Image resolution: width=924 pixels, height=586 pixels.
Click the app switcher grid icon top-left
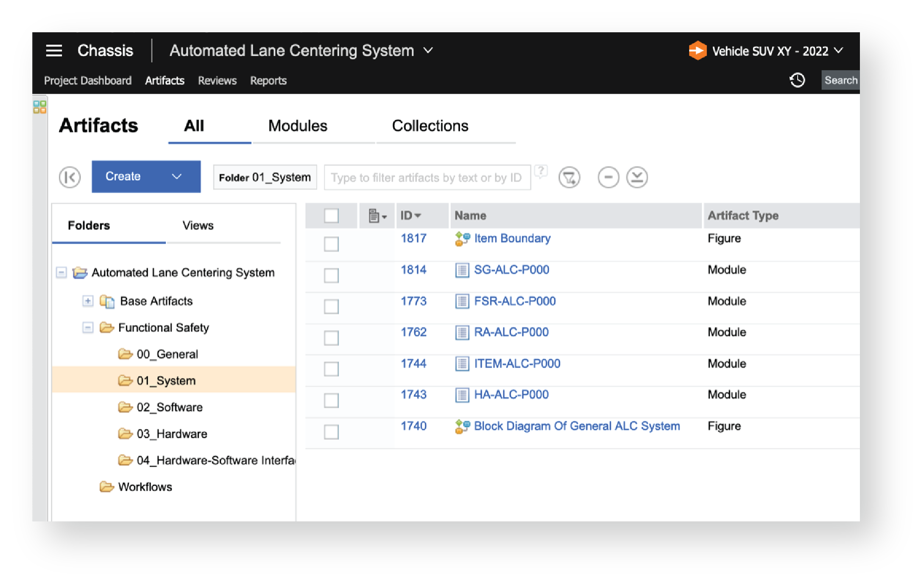coord(41,106)
